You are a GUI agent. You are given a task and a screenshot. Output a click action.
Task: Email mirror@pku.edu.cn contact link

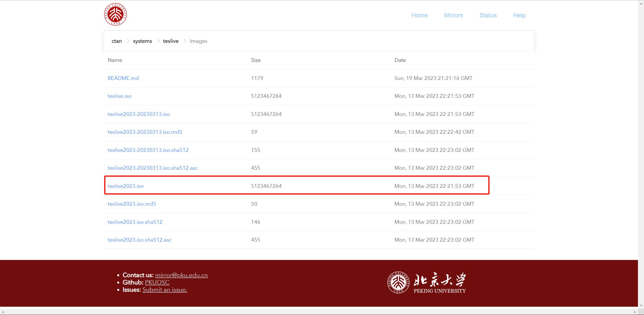(x=181, y=275)
